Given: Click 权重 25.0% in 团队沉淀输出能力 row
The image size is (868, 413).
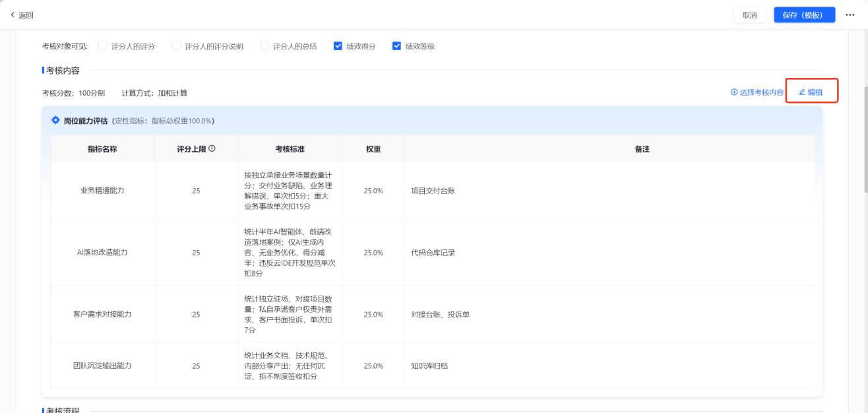Looking at the screenshot, I should [x=373, y=365].
